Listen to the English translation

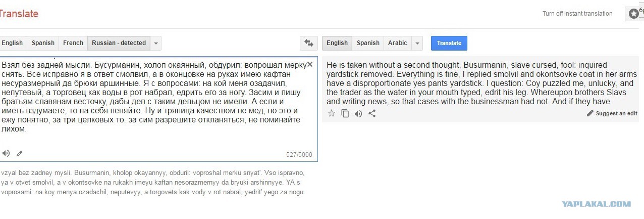click(x=358, y=113)
